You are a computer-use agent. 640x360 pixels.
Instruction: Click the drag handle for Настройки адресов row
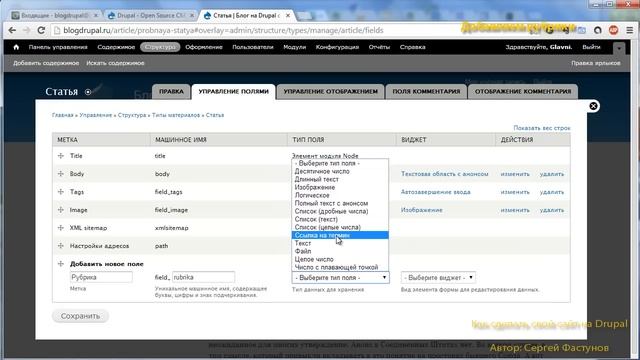tap(61, 246)
